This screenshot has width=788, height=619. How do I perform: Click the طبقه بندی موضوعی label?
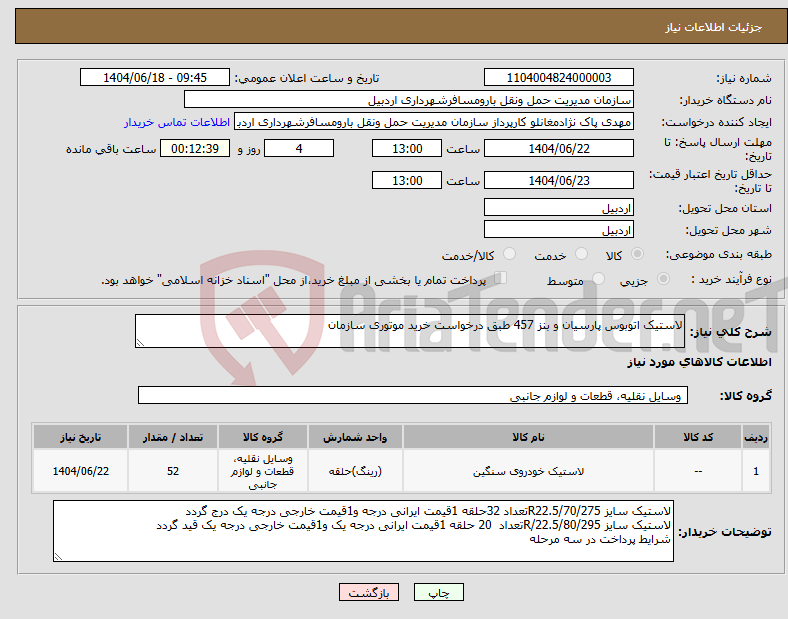point(719,255)
